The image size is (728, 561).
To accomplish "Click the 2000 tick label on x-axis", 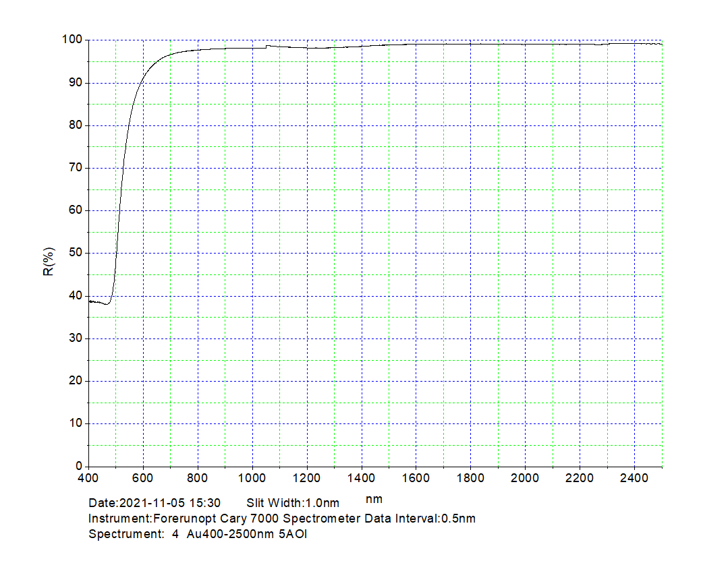I will coord(525,478).
